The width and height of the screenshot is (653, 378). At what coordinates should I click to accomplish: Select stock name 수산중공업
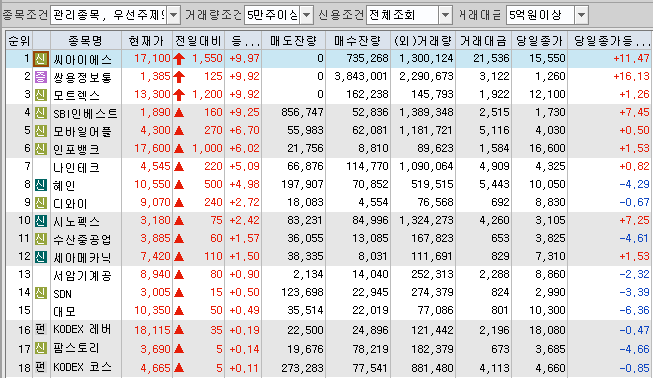(x=82, y=239)
